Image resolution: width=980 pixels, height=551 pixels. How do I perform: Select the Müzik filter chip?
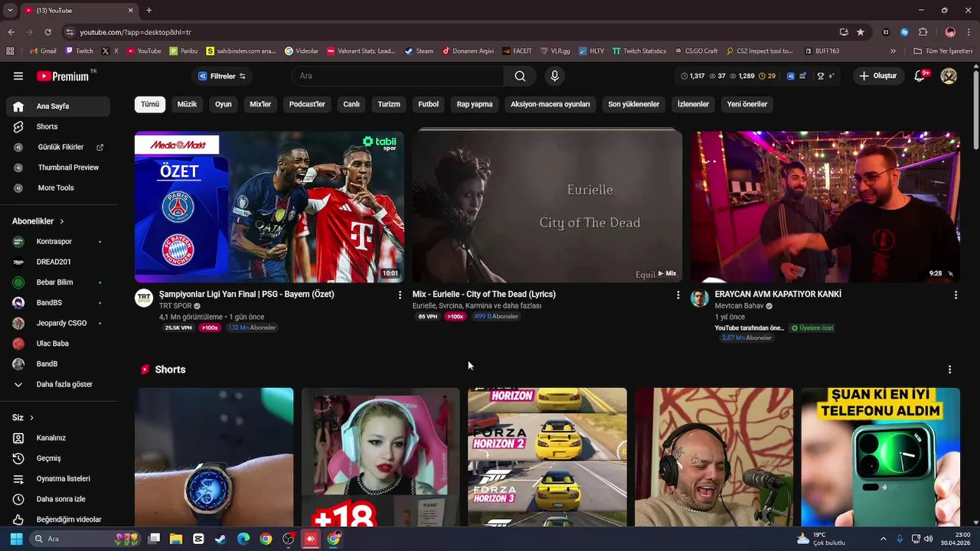[x=187, y=104]
